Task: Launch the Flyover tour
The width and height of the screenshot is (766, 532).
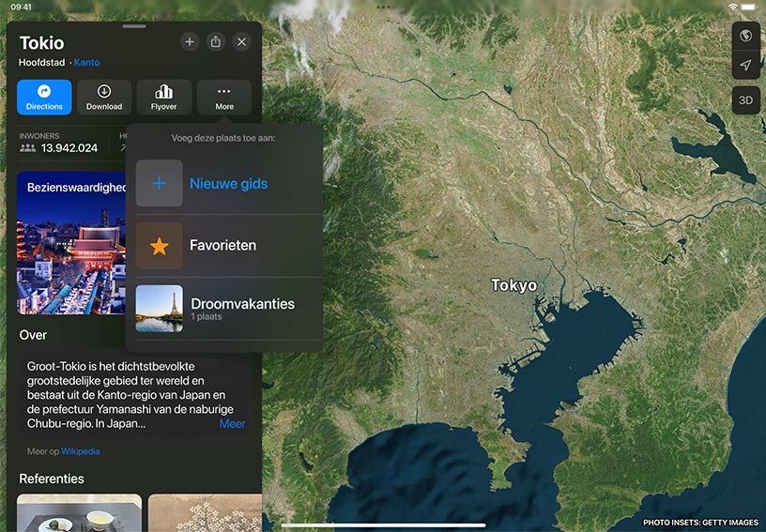Action: pos(163,98)
